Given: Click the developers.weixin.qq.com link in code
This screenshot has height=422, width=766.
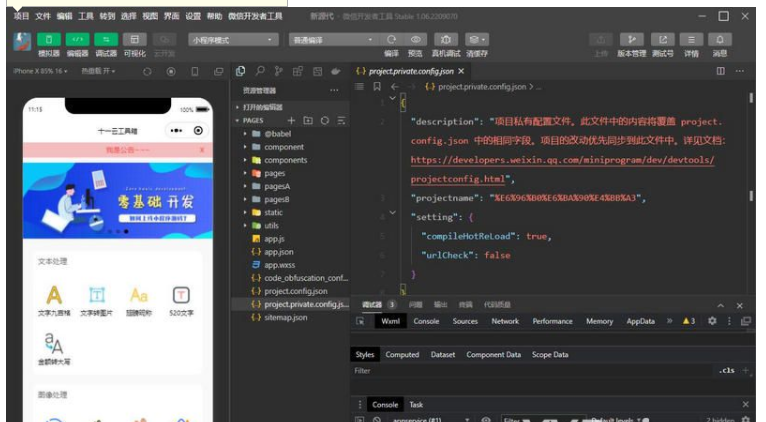Looking at the screenshot, I should (562, 160).
